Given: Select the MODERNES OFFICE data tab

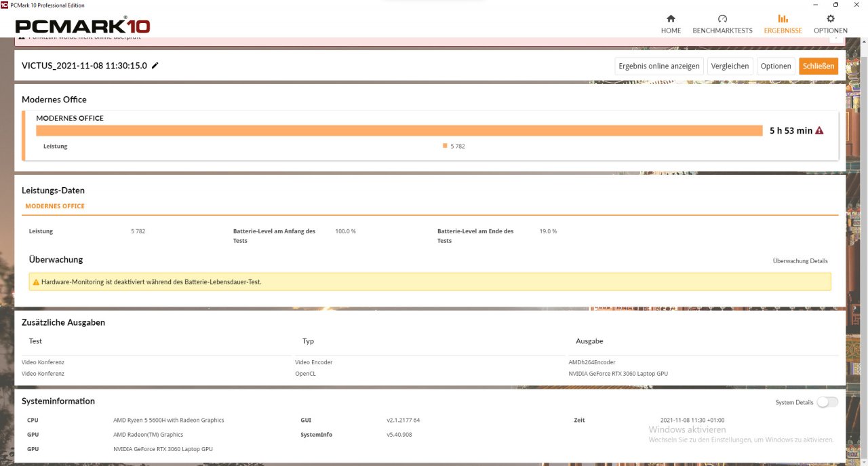Looking at the screenshot, I should tap(55, 206).
